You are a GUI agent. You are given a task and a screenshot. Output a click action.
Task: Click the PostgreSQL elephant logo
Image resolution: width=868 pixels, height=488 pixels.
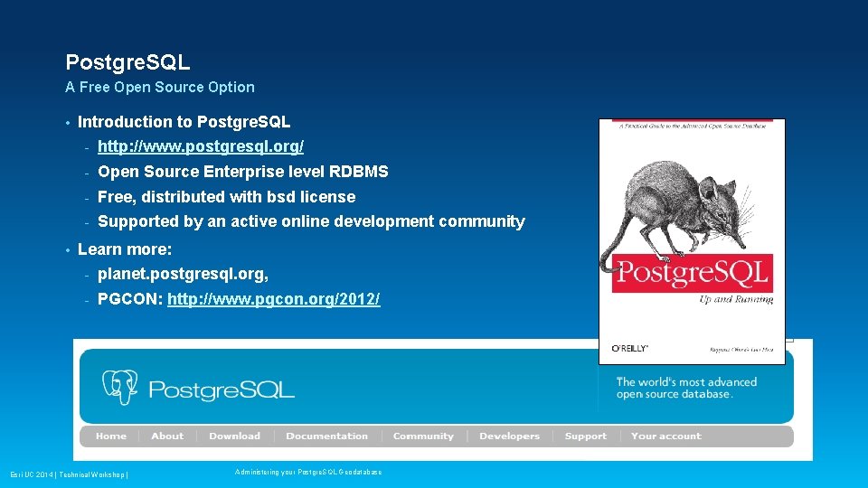[x=119, y=388]
